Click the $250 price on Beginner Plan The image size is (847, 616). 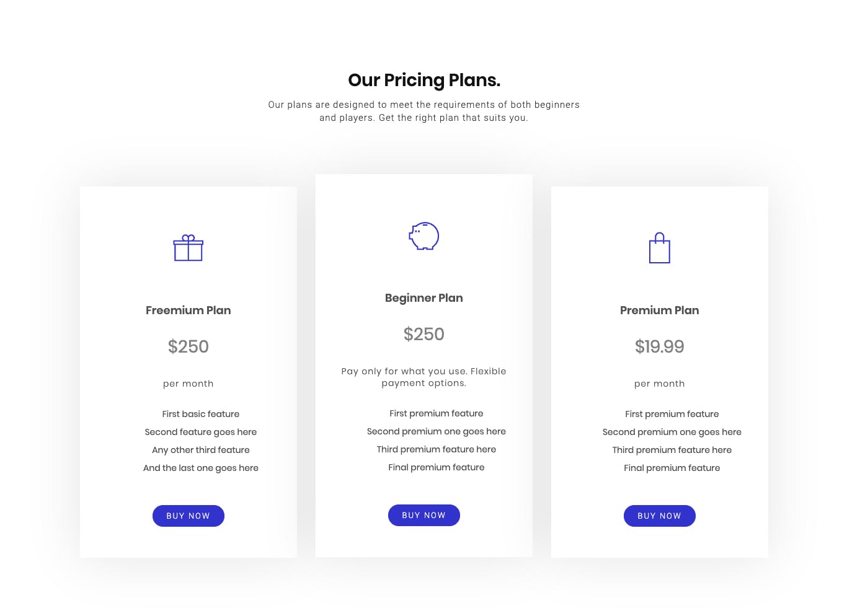[x=424, y=334]
